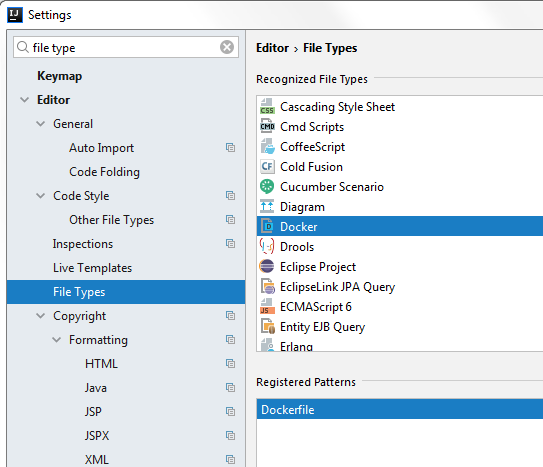Image resolution: width=543 pixels, height=467 pixels.
Task: Click project-level icon beside XML
Action: point(230,459)
